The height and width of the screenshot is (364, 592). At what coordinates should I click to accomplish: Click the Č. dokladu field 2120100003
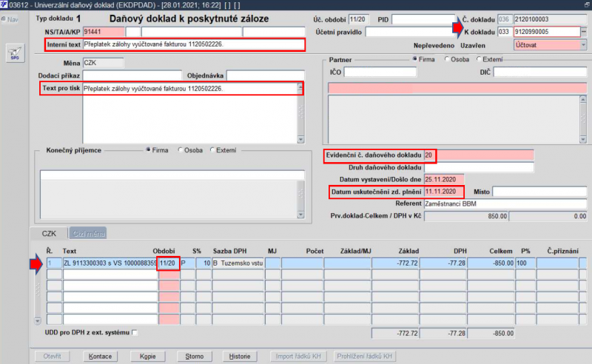coord(550,19)
